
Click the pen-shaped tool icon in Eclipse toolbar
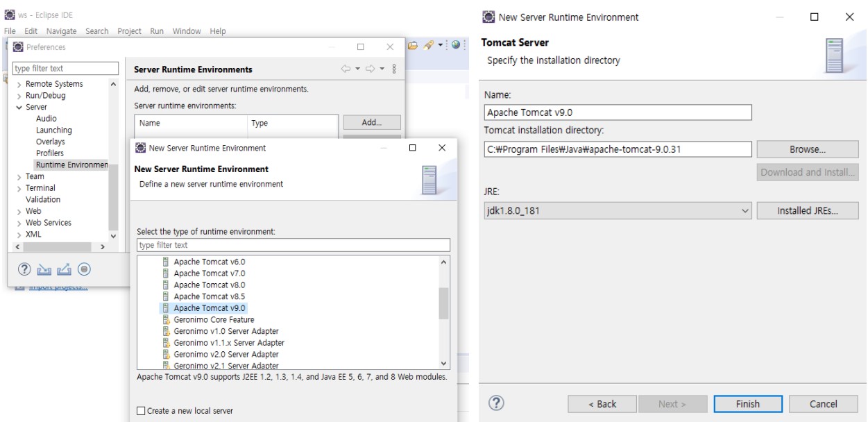coord(429,46)
